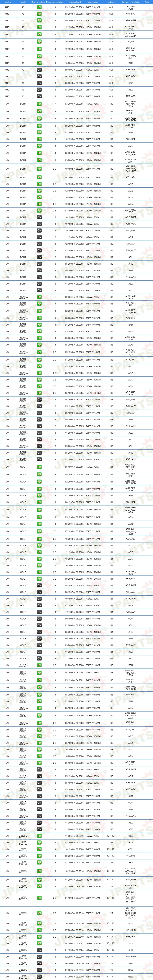Click diesel ON icon in New Beetle ATD, BEW row
This screenshot has height=980, width=153.
click(39, 956)
